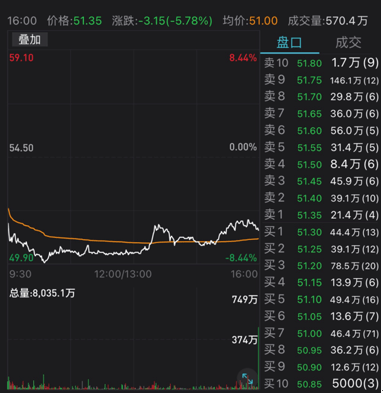
Task: Select the 买5 row at 51.10
Action: coord(321,300)
